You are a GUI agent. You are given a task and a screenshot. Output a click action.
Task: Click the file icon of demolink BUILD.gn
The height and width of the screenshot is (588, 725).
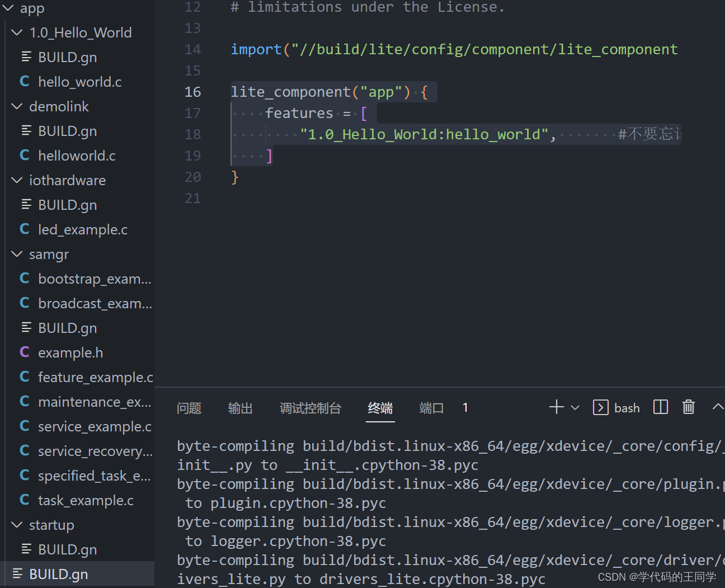point(26,130)
